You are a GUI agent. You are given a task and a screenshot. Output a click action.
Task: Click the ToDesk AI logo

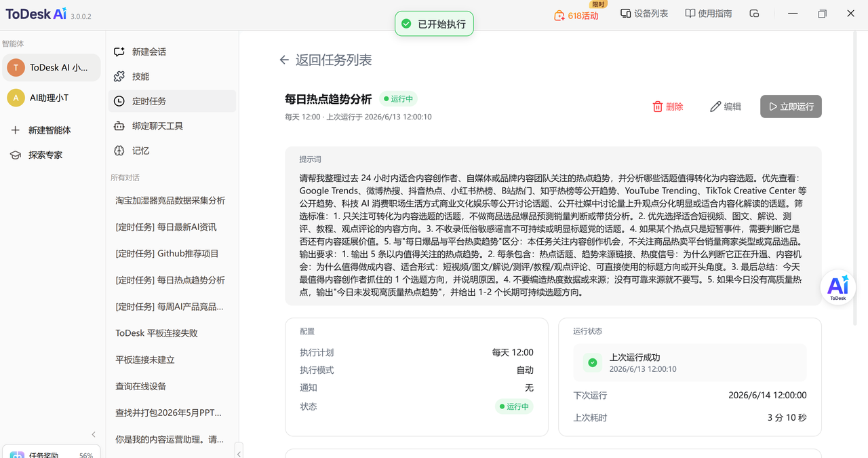pyautogui.click(x=36, y=14)
